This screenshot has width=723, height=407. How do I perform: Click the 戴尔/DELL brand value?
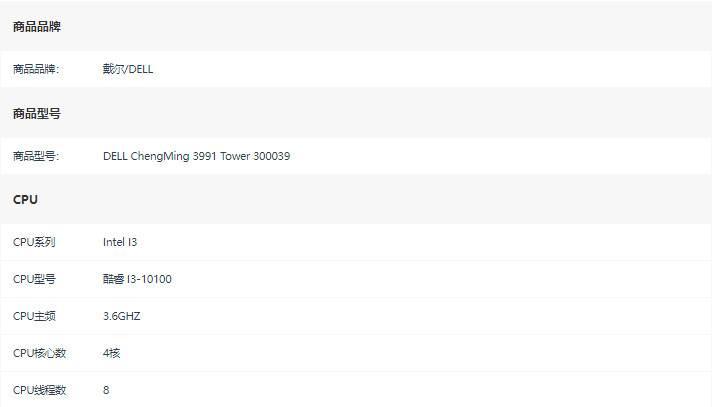point(128,69)
